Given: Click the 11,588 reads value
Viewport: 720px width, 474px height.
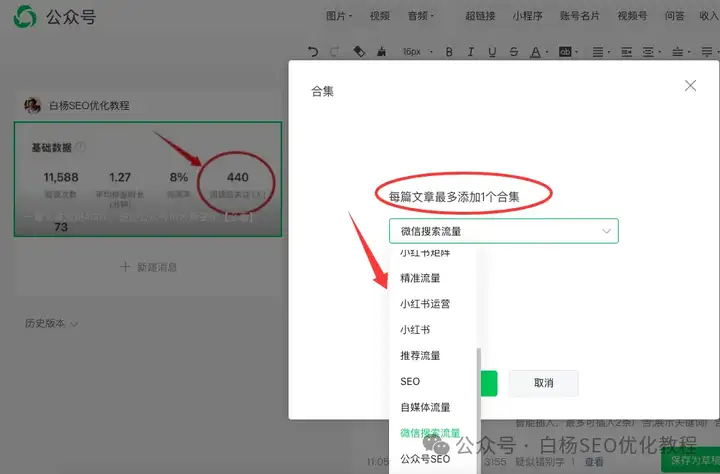Looking at the screenshot, I should coord(61,177).
